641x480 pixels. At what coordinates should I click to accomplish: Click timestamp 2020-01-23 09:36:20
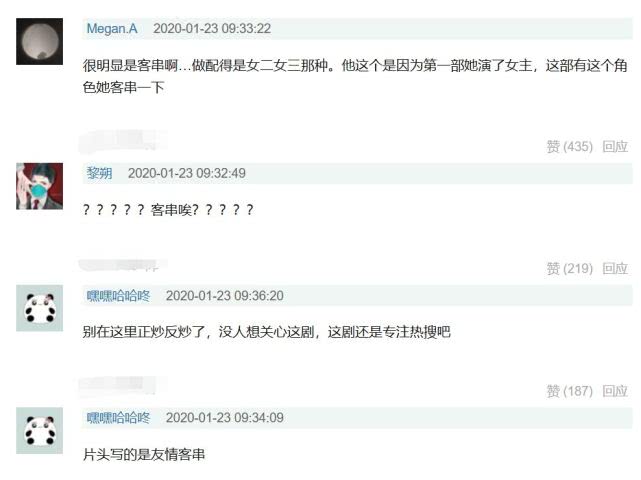coord(224,296)
